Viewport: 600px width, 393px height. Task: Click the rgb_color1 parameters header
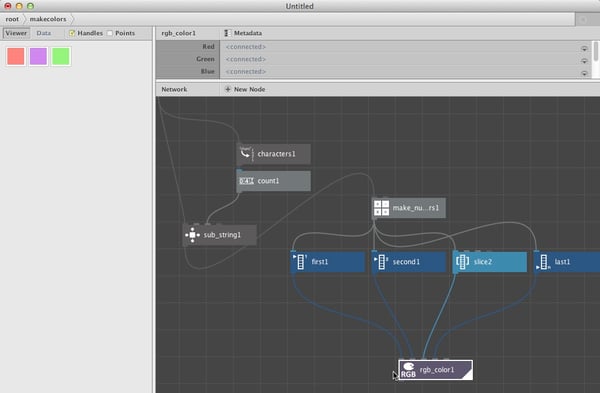[x=178, y=33]
